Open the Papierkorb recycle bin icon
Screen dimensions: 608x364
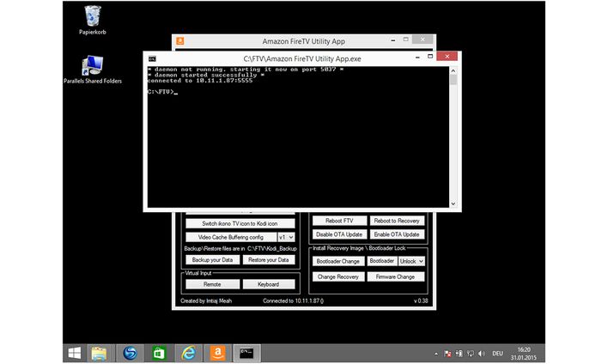[x=92, y=20]
